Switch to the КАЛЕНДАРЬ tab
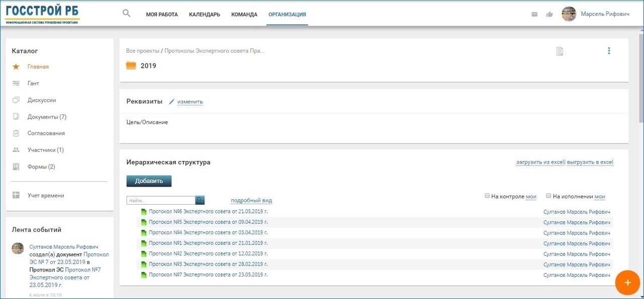This screenshot has width=644, height=299. (204, 15)
